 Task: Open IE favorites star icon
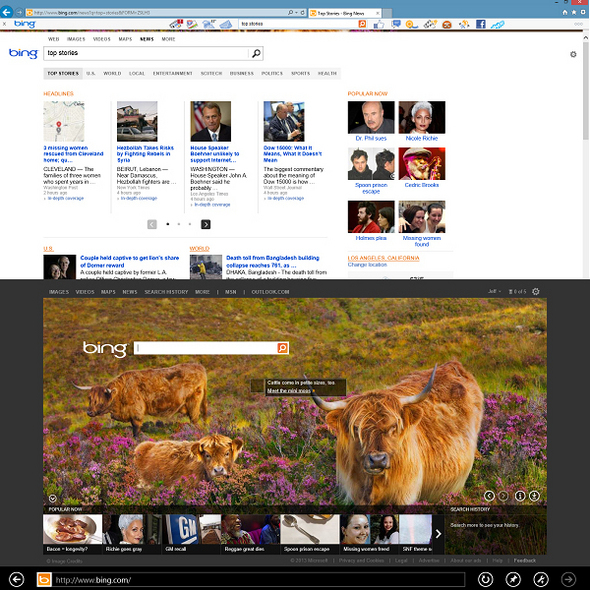coord(574,13)
